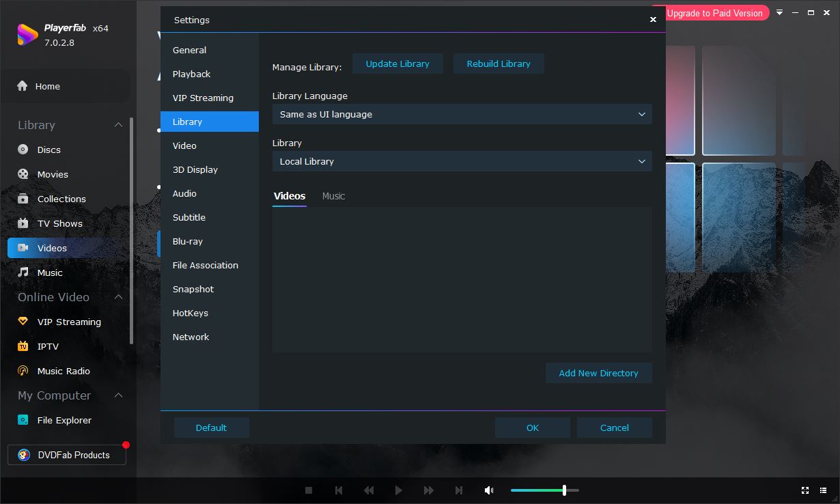Click the fast forward button
The height and width of the screenshot is (504, 840).
429,490
